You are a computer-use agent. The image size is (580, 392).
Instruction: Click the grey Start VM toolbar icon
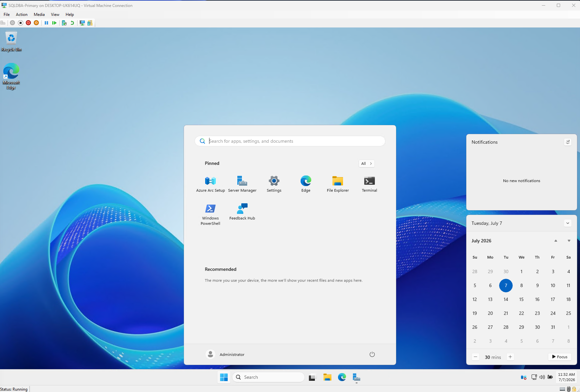coord(12,23)
